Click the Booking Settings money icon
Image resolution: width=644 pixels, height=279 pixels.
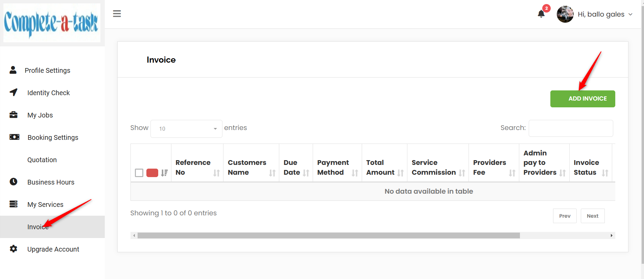click(14, 137)
